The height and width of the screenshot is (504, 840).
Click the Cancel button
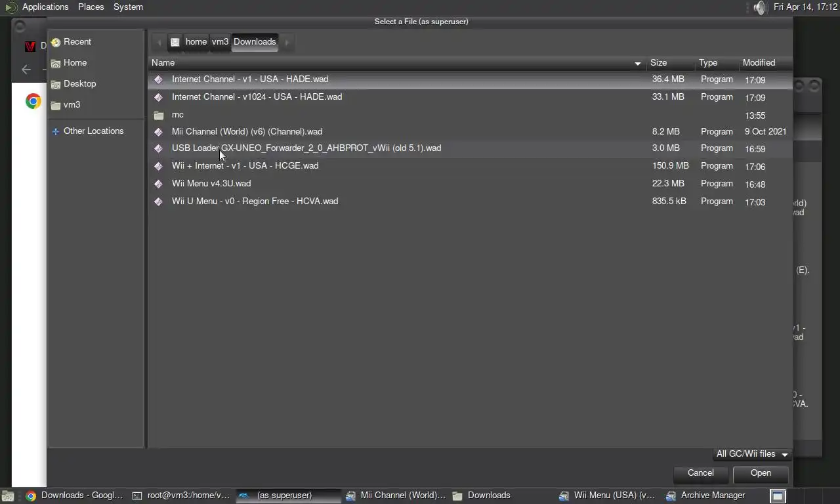700,473
